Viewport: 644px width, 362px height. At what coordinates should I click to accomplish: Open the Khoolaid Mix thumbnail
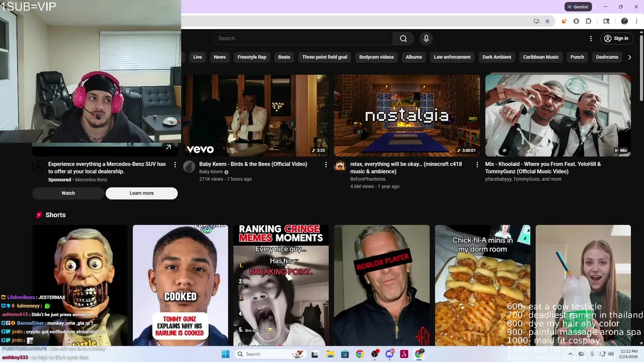557,116
